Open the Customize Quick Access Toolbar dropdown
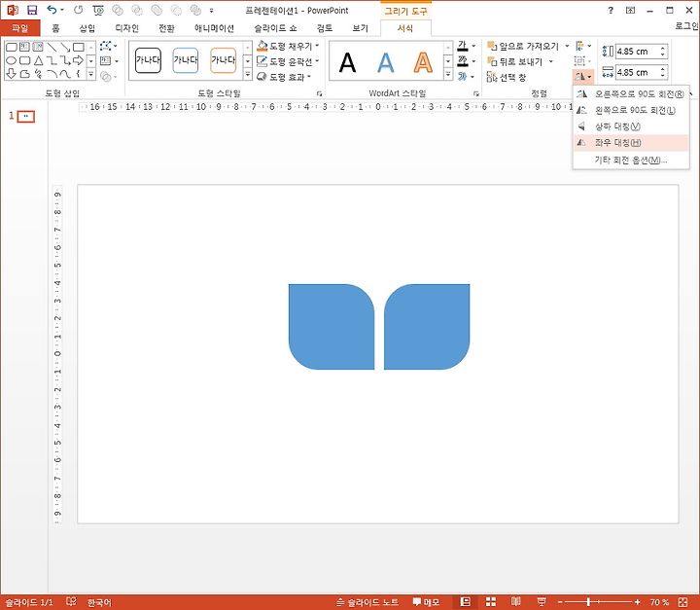This screenshot has width=700, height=610. 212,10
